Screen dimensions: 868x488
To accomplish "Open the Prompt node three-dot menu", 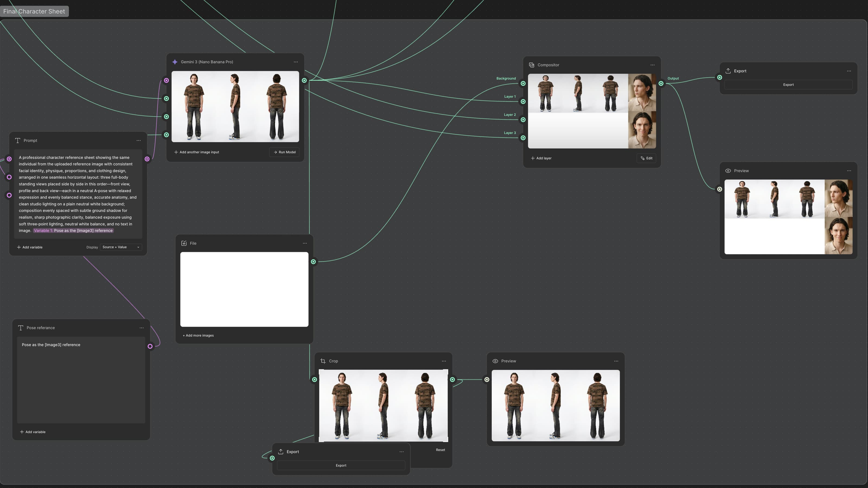I will point(139,140).
